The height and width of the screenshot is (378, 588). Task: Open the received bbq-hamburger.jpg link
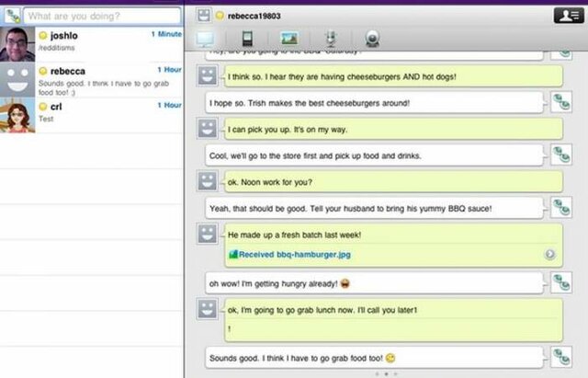click(x=295, y=255)
